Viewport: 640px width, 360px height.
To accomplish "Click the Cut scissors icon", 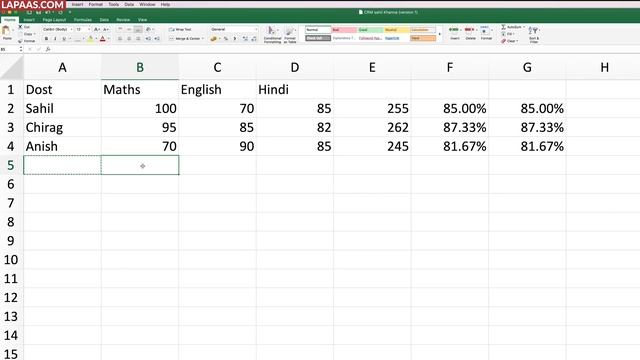I will (x=20, y=27).
